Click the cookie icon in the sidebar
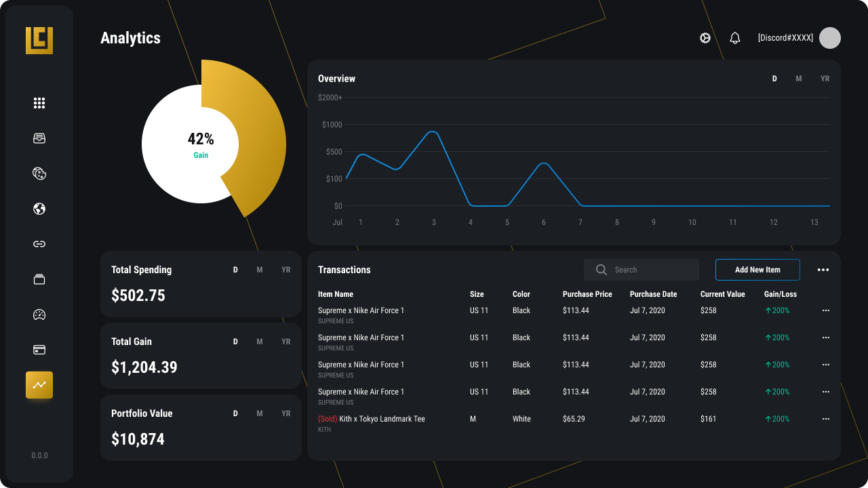Image resolution: width=868 pixels, height=488 pixels. [x=39, y=174]
